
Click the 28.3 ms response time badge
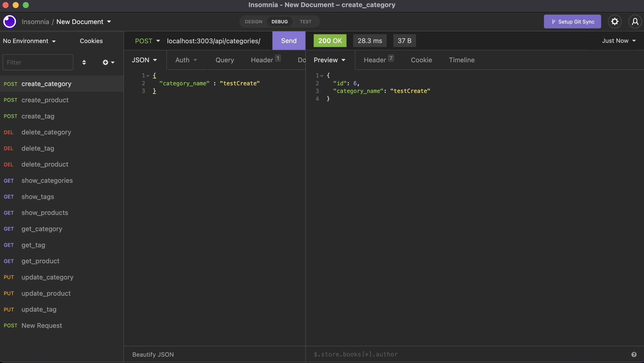pyautogui.click(x=370, y=41)
